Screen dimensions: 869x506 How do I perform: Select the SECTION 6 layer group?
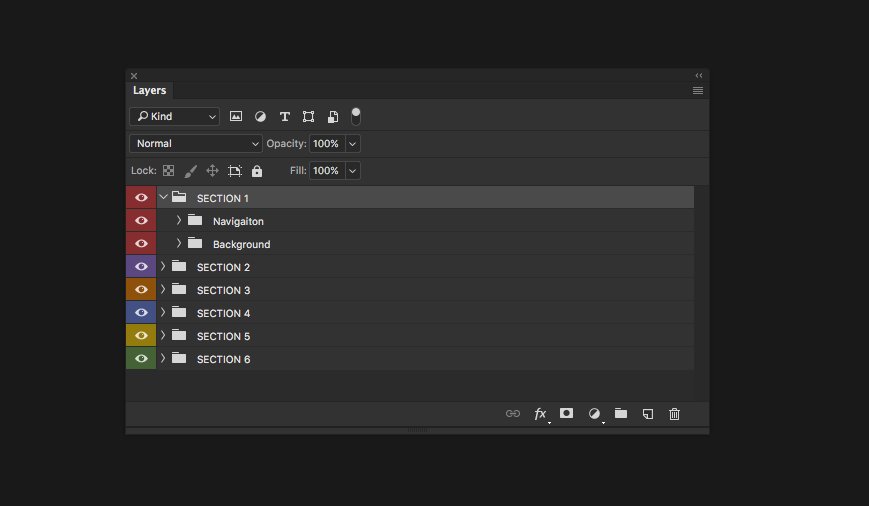(425, 359)
